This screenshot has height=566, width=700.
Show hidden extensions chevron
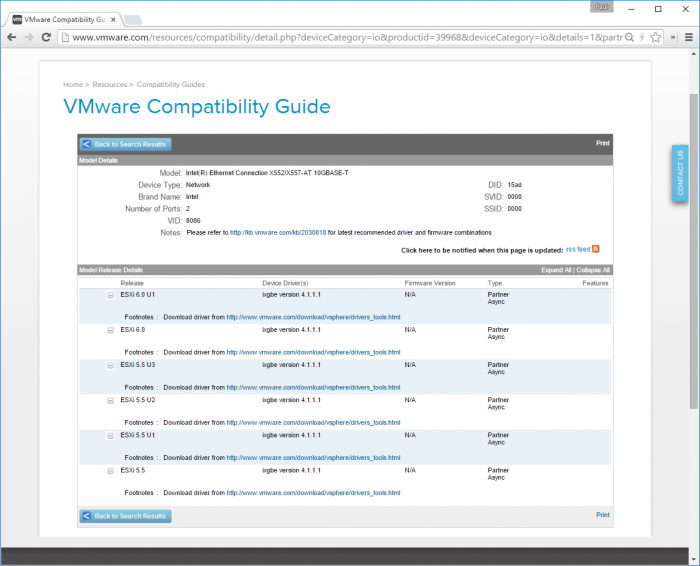673,37
